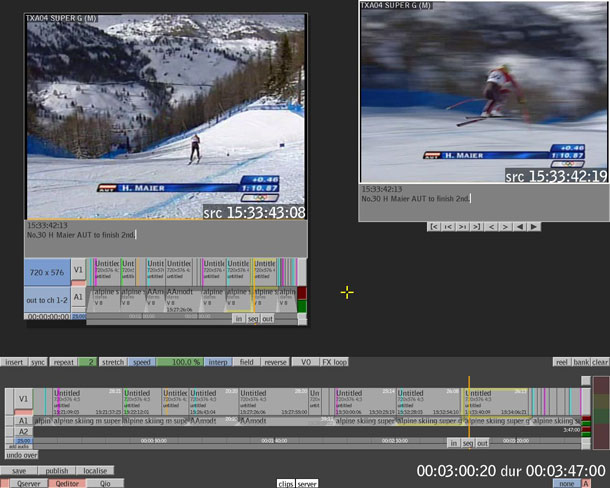Mark in point on record viewer mini timeline
Screen dimensions: 610x488
coord(239,319)
